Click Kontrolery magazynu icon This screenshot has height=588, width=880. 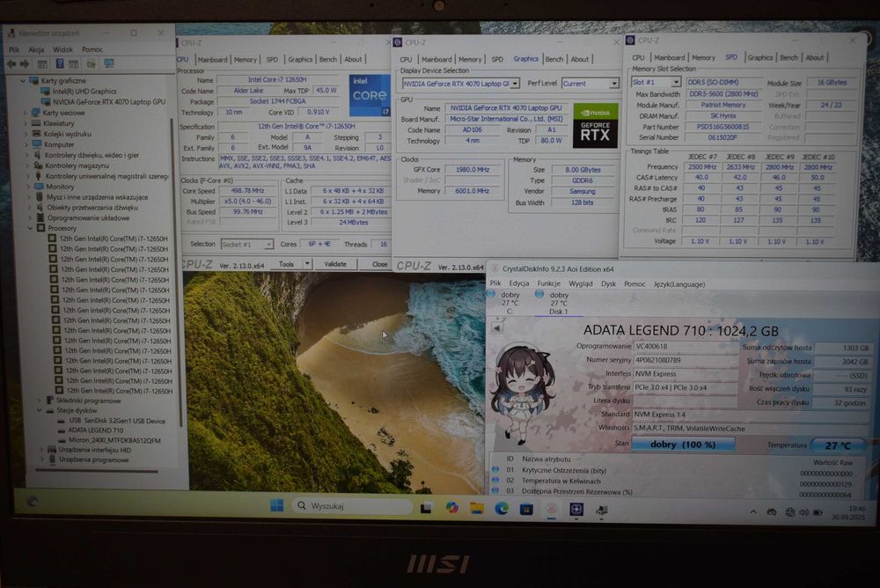pyautogui.click(x=38, y=165)
